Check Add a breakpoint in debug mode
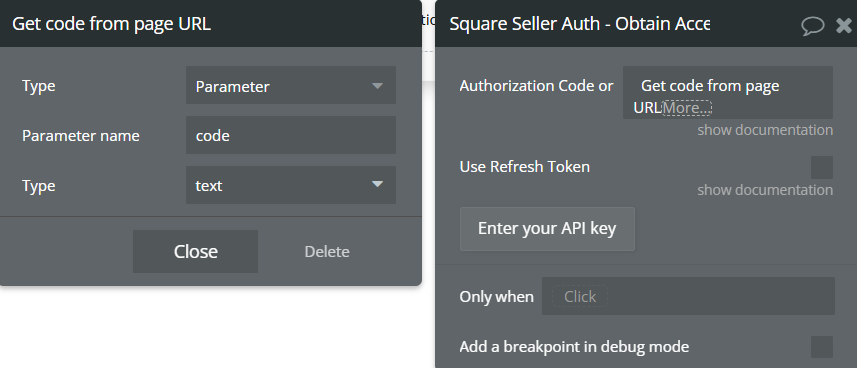Screen dimensions: 857x368 821,347
